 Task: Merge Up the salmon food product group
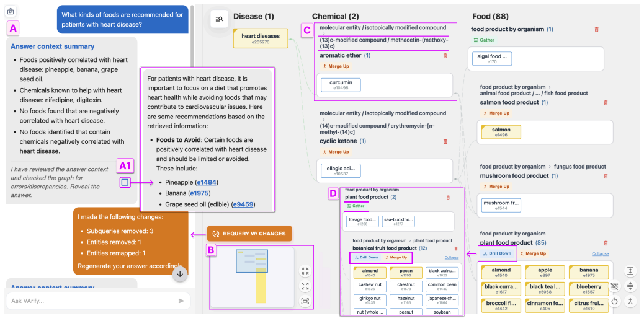coord(496,113)
